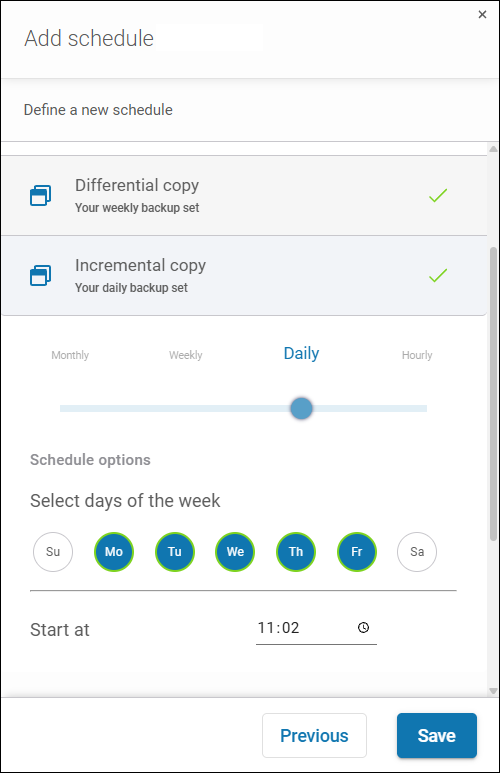This screenshot has height=774, width=500.
Task: Click the Differential copy stacked-windows icon
Action: coord(40,195)
